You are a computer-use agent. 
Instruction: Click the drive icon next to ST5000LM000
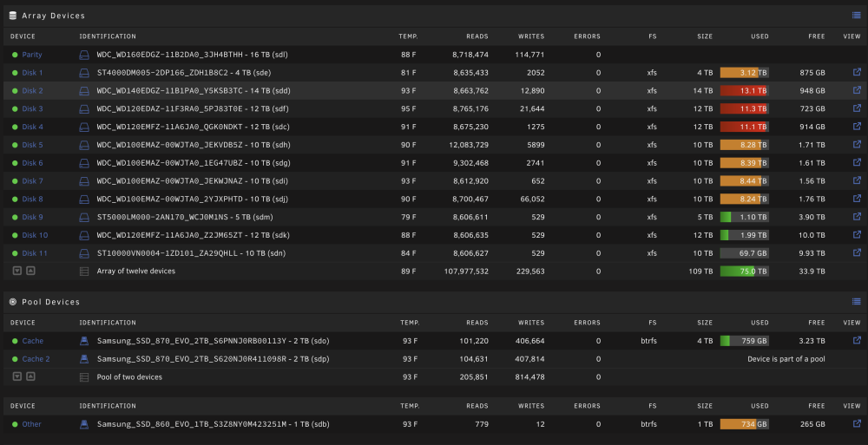pos(84,218)
